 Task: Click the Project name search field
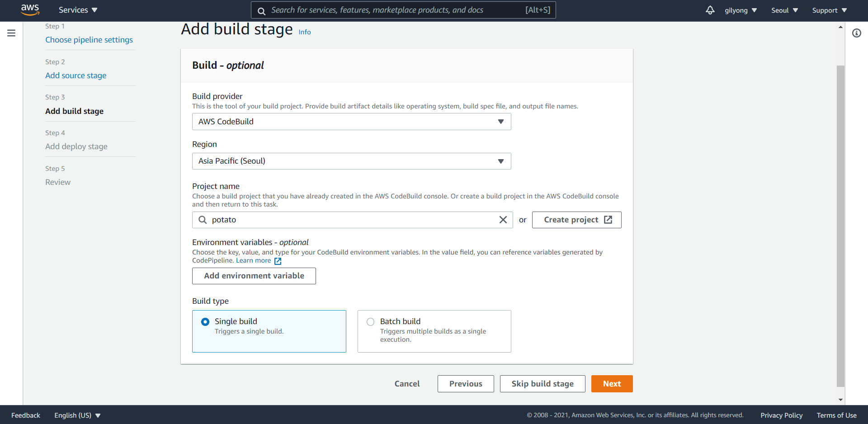[352, 220]
